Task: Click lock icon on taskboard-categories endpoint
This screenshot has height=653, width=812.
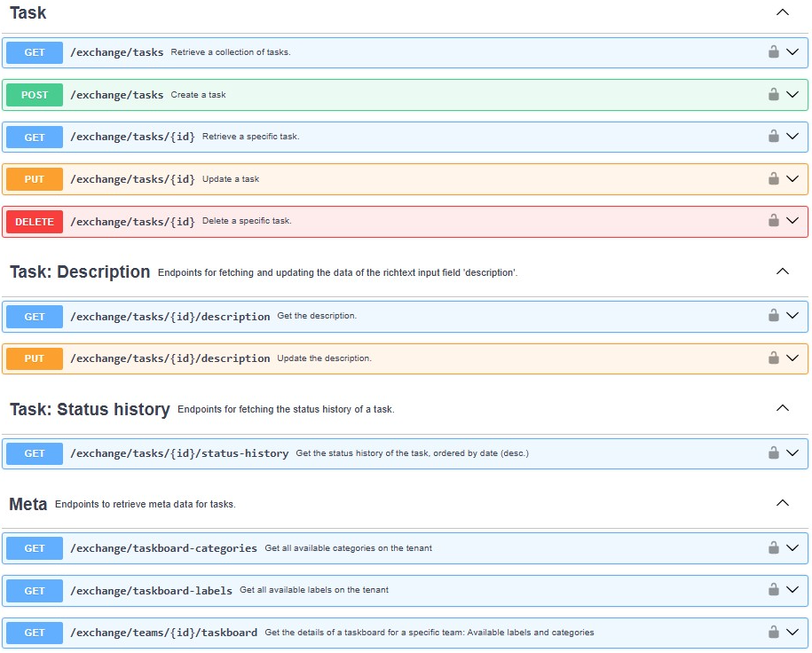Action: coord(773,547)
